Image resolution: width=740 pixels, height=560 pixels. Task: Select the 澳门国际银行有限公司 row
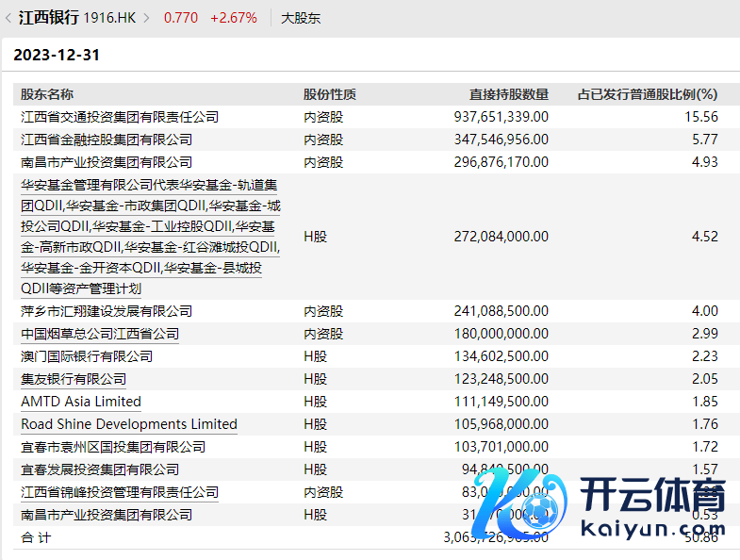pyautogui.click(x=377, y=356)
